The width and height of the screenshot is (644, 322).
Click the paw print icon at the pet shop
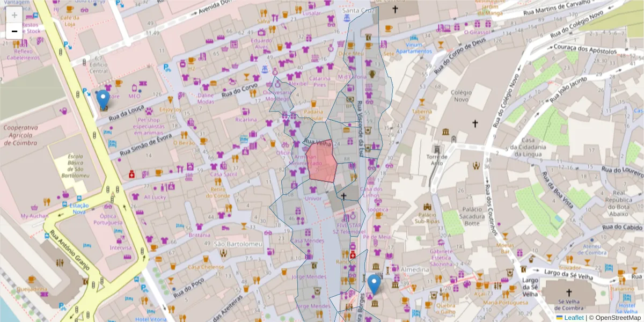coord(149,111)
